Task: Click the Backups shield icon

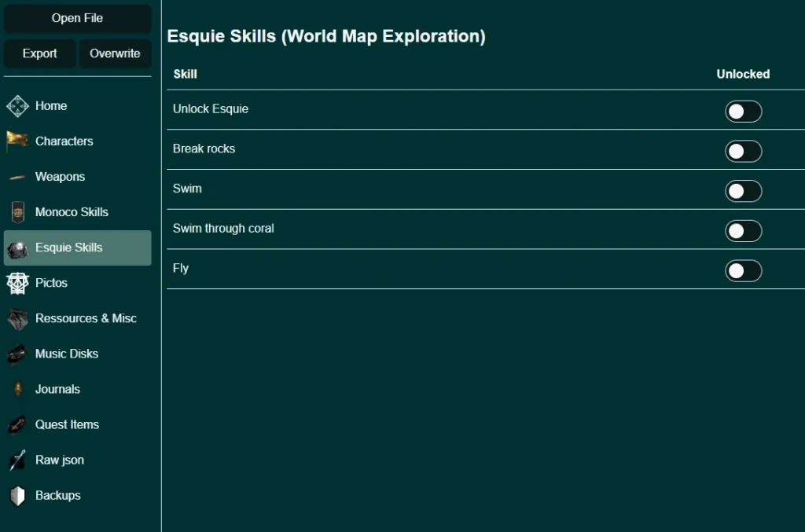Action: 17,496
